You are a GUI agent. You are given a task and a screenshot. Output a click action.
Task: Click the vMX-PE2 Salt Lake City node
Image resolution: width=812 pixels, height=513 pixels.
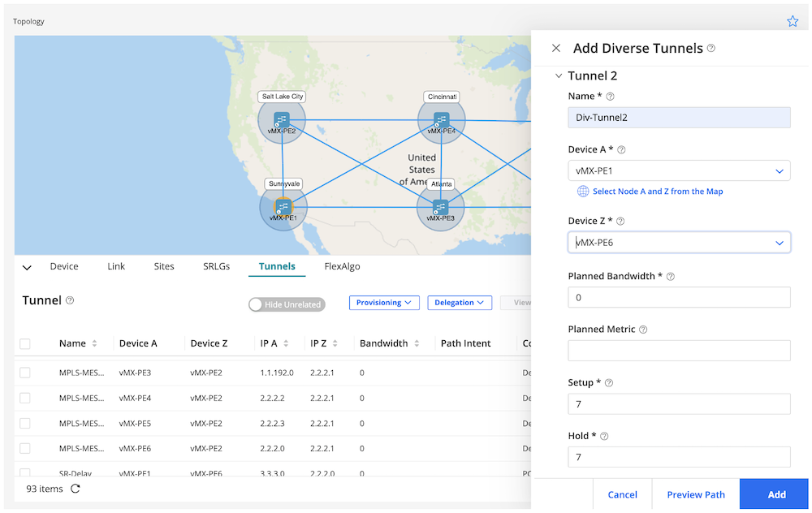coord(282,119)
